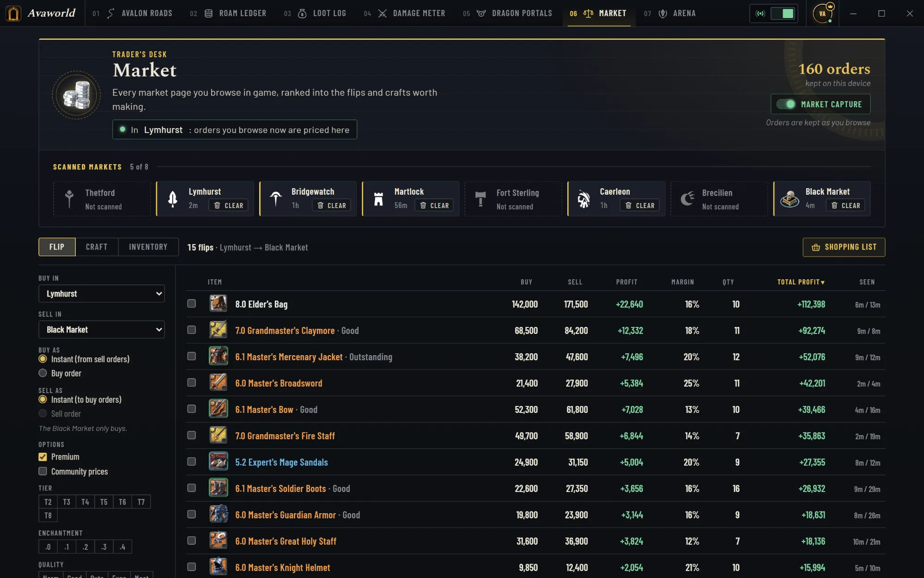Screen dimensions: 924x578
Task: Click the Master's Mercenary Jacket icon
Action: point(218,357)
